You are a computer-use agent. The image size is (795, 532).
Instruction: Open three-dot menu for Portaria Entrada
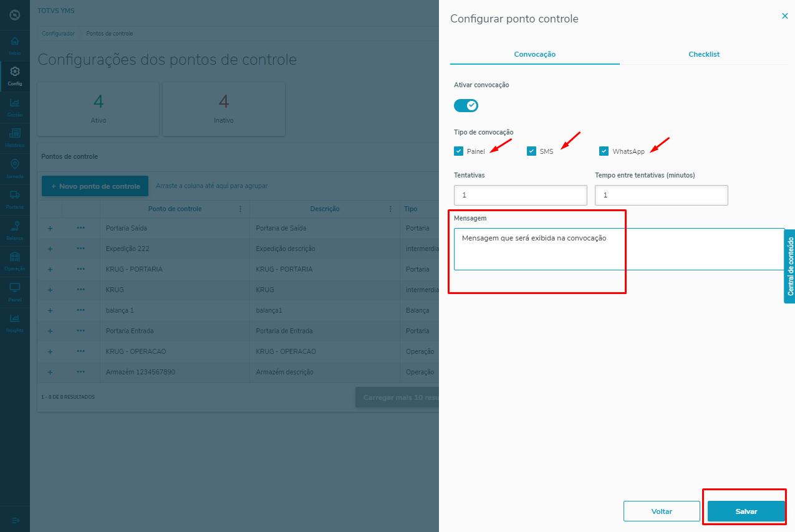pos(80,331)
